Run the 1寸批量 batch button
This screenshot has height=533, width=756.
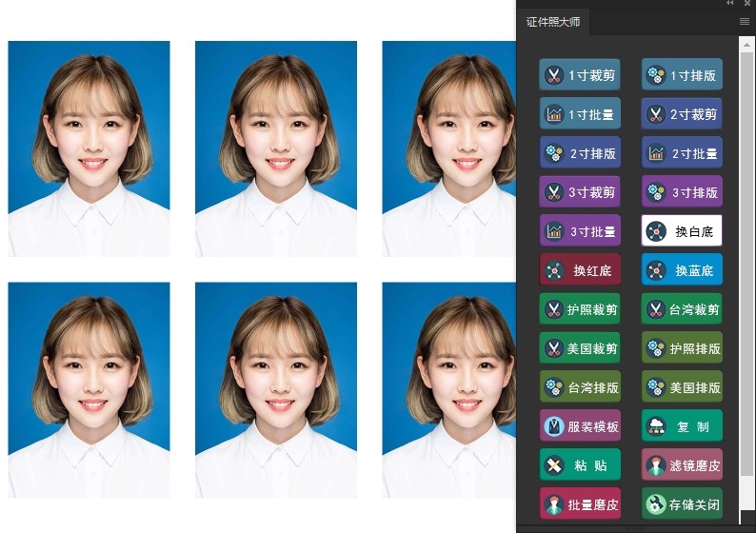580,114
